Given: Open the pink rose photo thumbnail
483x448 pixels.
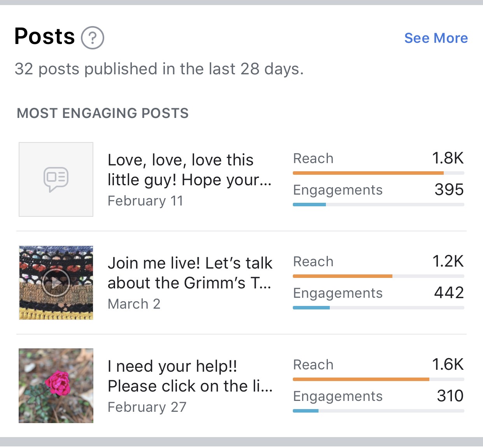Looking at the screenshot, I should [56, 386].
